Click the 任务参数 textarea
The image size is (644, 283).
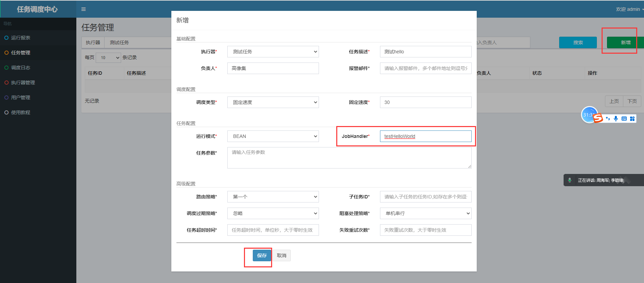[x=349, y=158]
